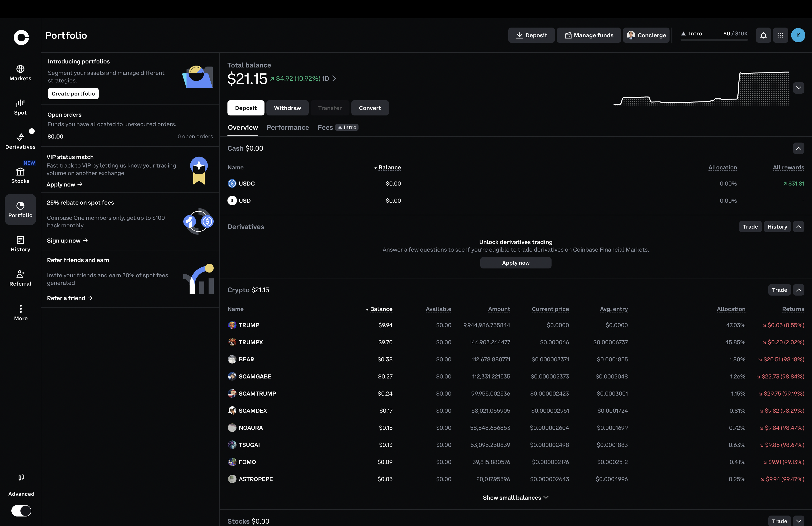Open History in the sidebar
Viewport: 812px width, 526px height.
(20, 244)
